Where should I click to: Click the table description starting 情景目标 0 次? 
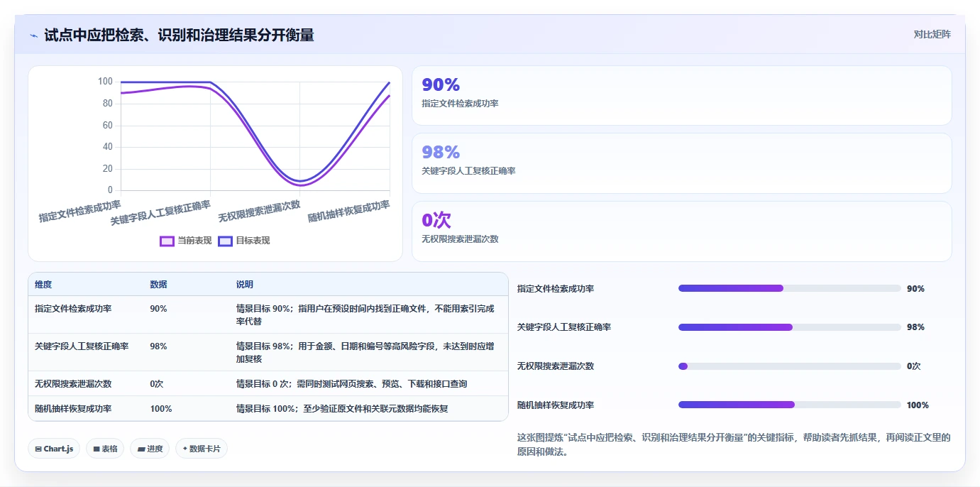(352, 383)
